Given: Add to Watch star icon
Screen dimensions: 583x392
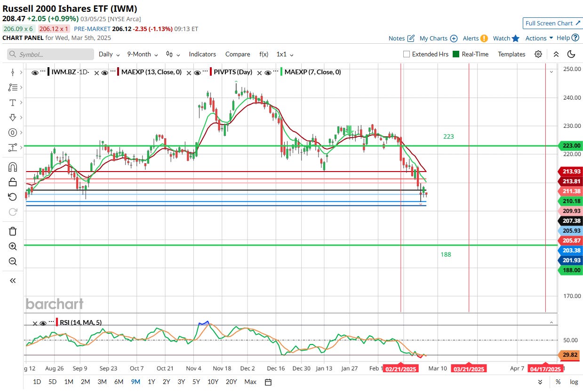Looking at the screenshot, I should [x=516, y=38].
